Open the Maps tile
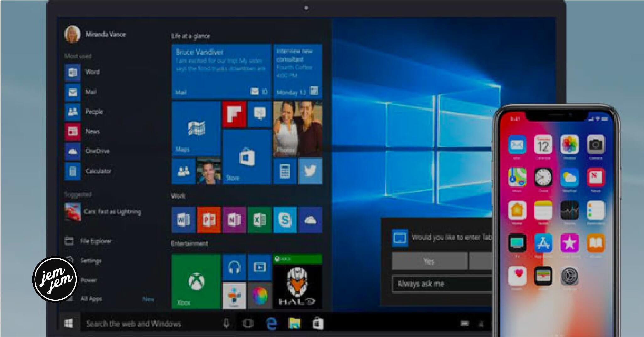This screenshot has height=337, width=644. coord(196,129)
